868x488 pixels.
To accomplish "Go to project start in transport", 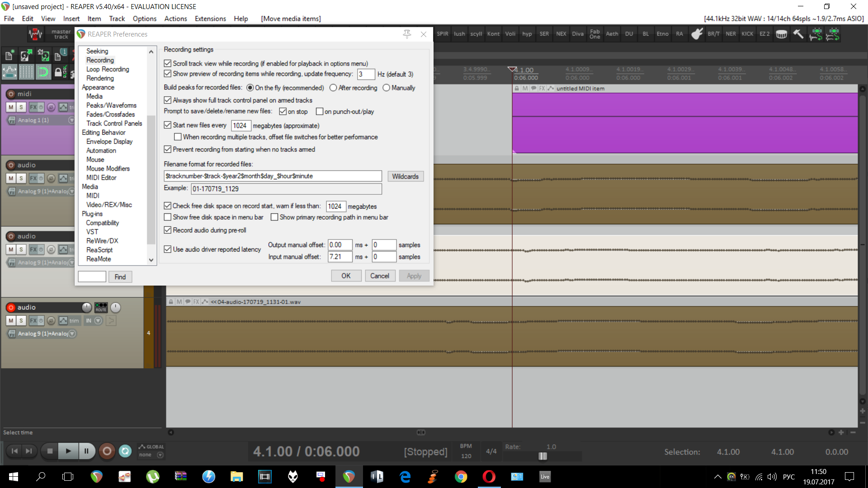I will pos(15,451).
